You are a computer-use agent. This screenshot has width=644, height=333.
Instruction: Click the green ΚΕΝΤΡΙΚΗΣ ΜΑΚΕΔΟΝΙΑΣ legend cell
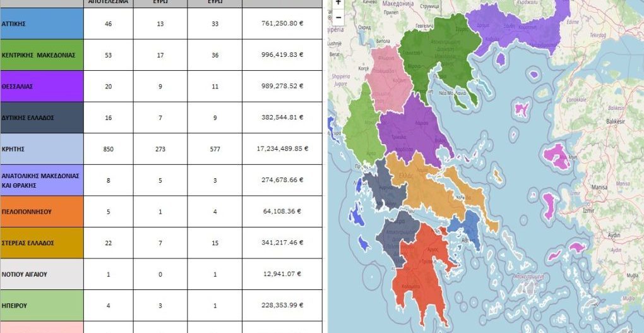point(42,55)
